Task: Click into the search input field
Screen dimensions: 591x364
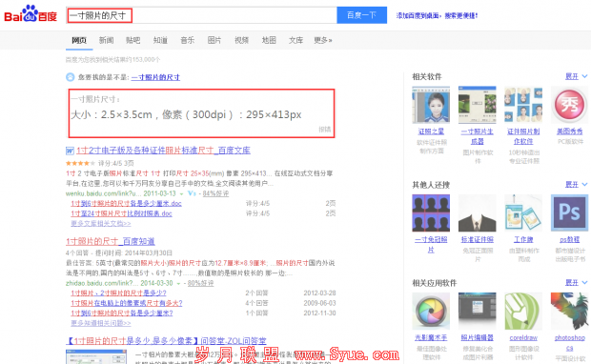Action: tap(201, 15)
